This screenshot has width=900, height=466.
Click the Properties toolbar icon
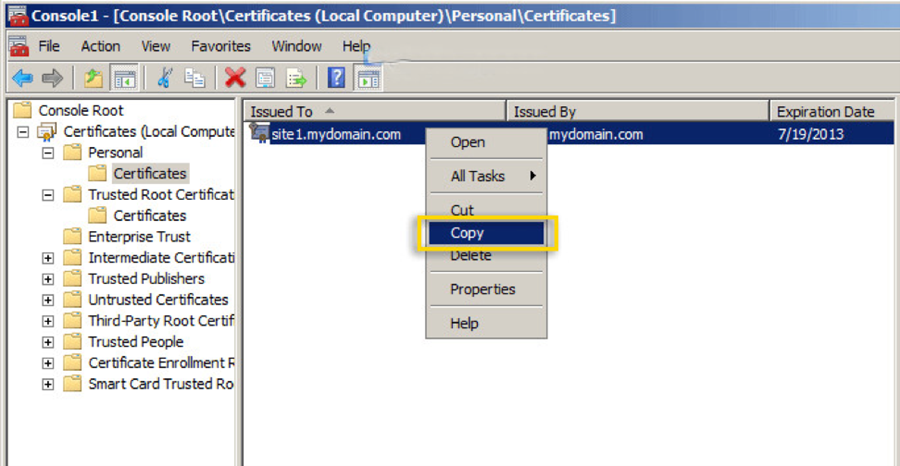point(265,78)
